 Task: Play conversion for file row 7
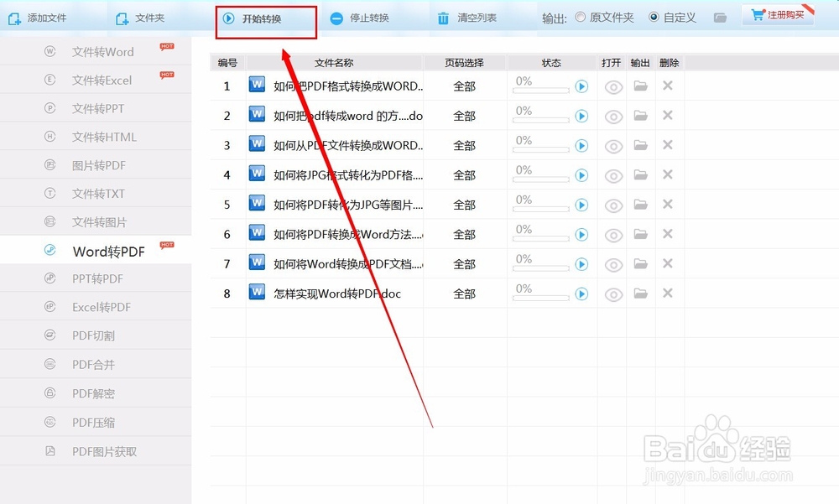coord(581,264)
